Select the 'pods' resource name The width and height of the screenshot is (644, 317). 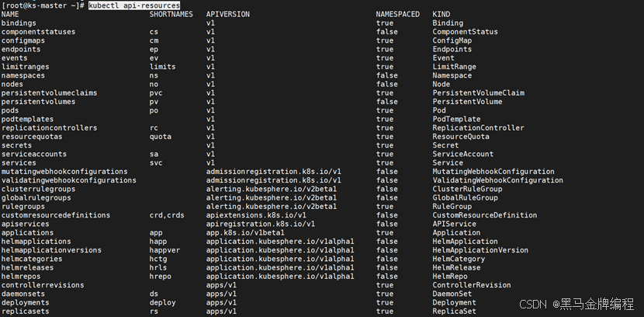click(10, 110)
